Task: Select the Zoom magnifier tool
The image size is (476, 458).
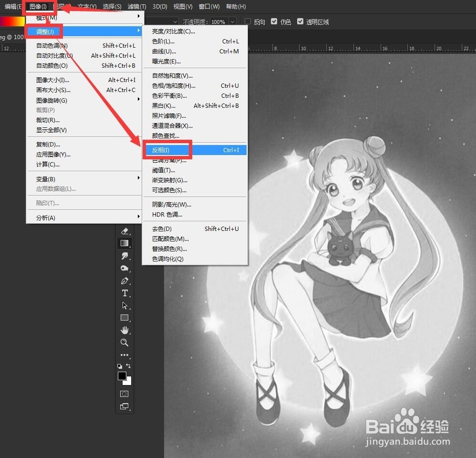Action: point(124,343)
